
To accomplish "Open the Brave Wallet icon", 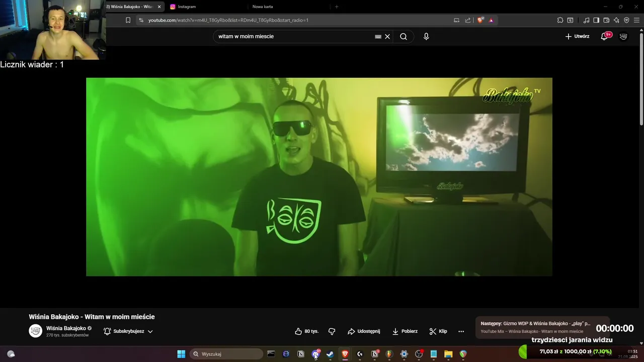I will [606, 20].
